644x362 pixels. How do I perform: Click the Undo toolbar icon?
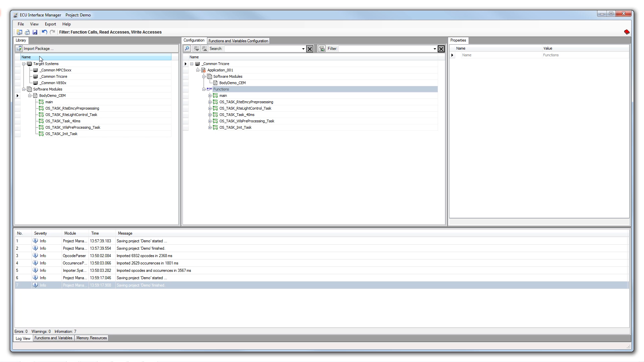pyautogui.click(x=44, y=32)
